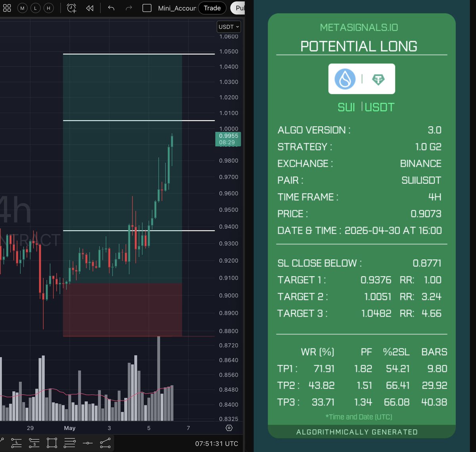The width and height of the screenshot is (476, 452).
Task: Click the 0.9073 price value
Action: pyautogui.click(x=426, y=213)
